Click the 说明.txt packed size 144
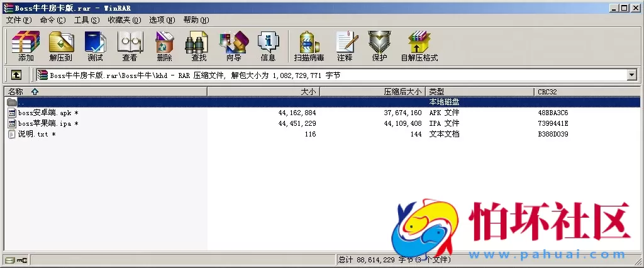Screen dimensions: 644x268 pos(416,134)
